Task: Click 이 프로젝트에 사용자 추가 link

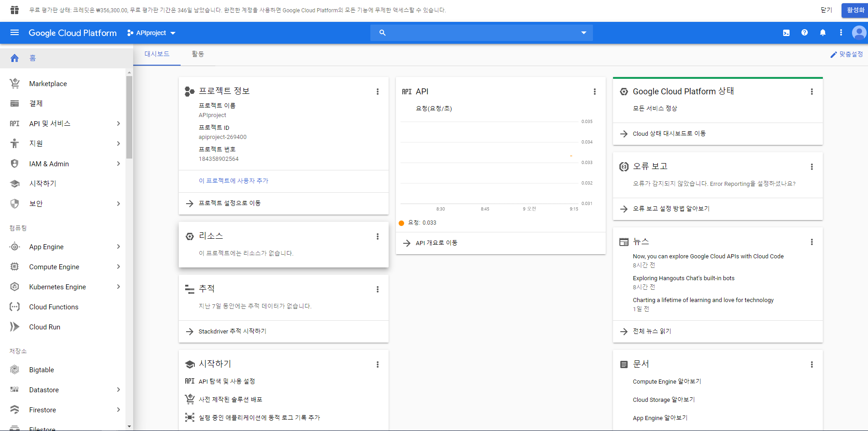Action: coord(234,181)
